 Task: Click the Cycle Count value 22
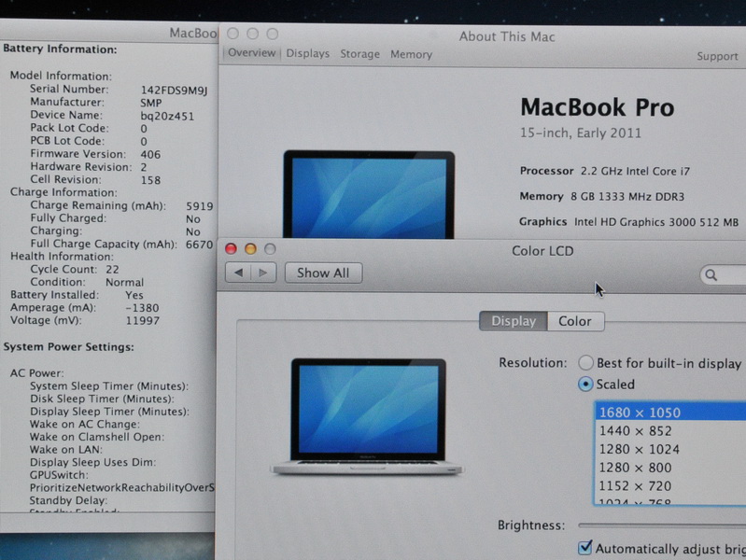coord(112,270)
